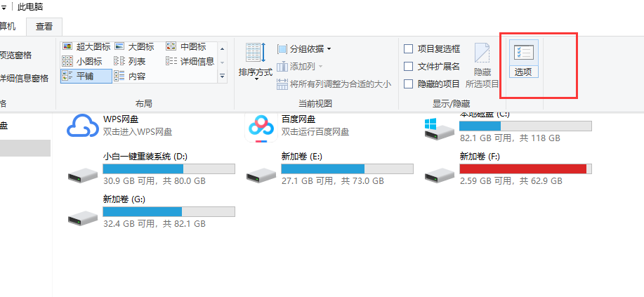Enable the 项目复选框 checkbox
Image resolution: width=644 pixels, height=297 pixels.
[409, 49]
